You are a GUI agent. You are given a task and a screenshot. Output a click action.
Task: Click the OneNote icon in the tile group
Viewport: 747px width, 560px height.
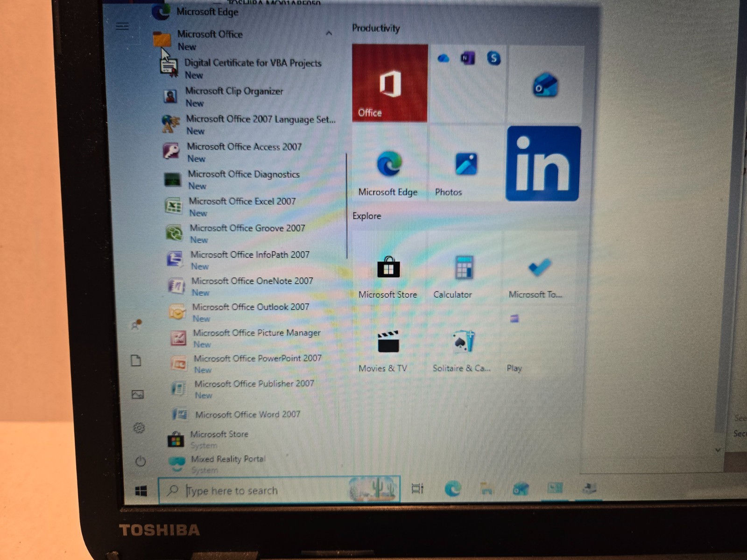pos(467,58)
